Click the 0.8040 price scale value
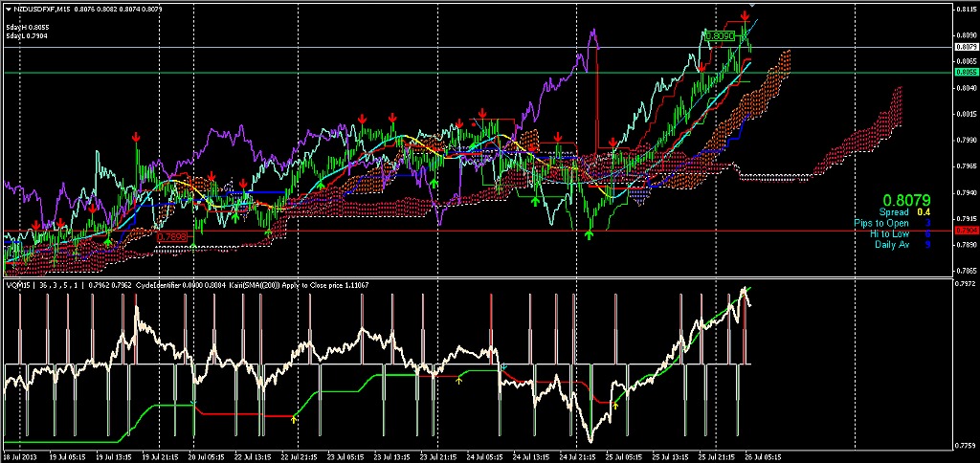The height and width of the screenshot is (463, 980). click(967, 87)
